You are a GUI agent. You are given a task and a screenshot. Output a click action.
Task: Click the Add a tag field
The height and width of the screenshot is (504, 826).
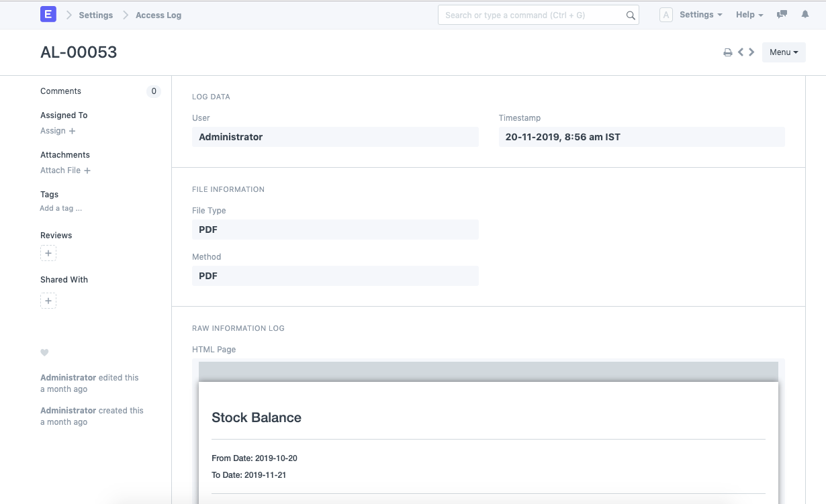tap(60, 208)
